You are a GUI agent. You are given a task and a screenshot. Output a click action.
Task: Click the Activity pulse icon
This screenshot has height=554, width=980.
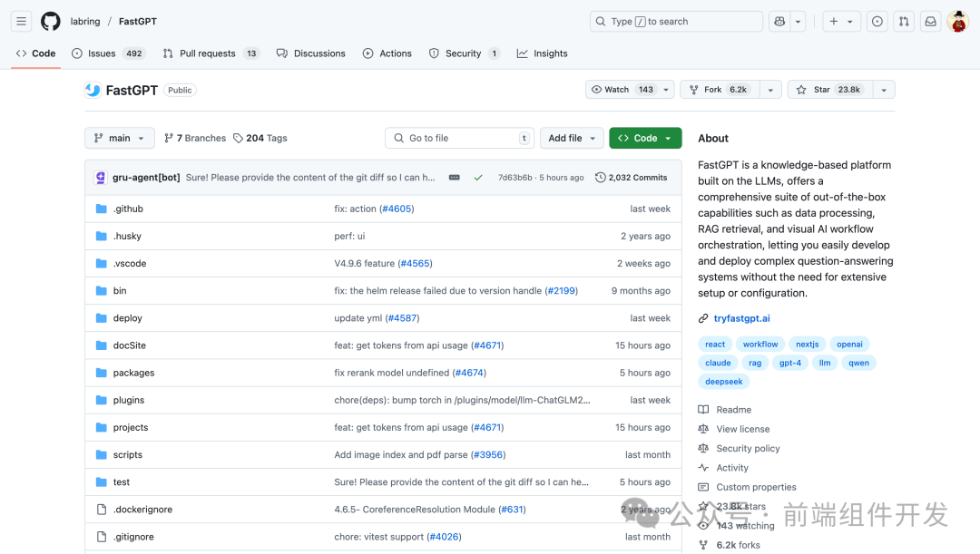pos(703,468)
